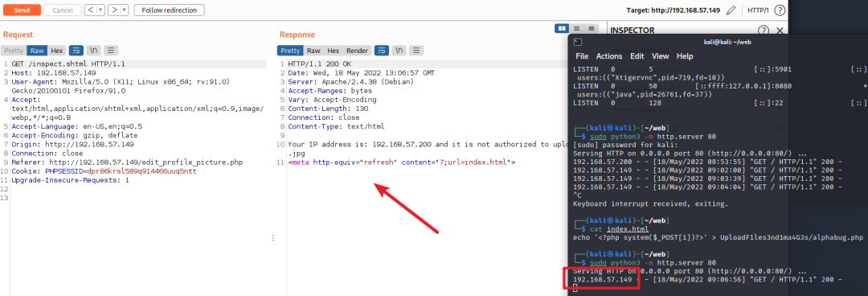
Task: Toggle non-printable \n characters in Response panel
Action: (399, 51)
